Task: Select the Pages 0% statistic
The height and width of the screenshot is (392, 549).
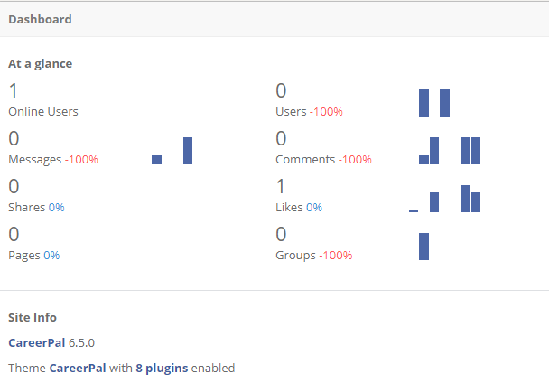Action: click(34, 255)
